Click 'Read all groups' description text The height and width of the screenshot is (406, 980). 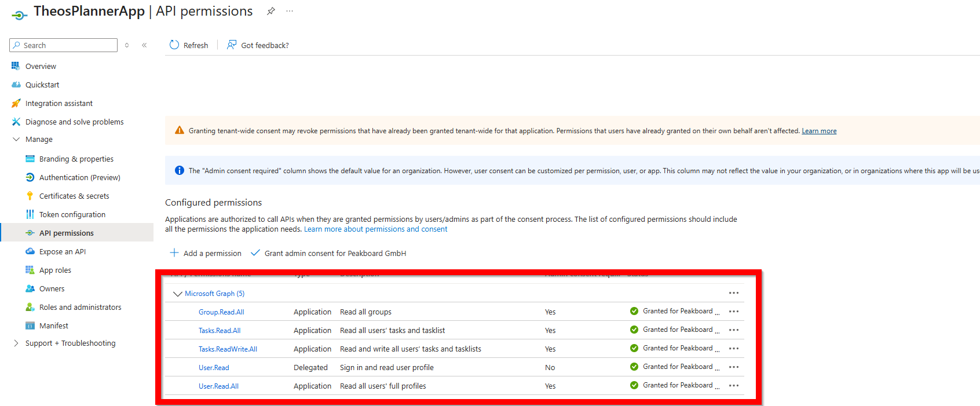pos(365,312)
